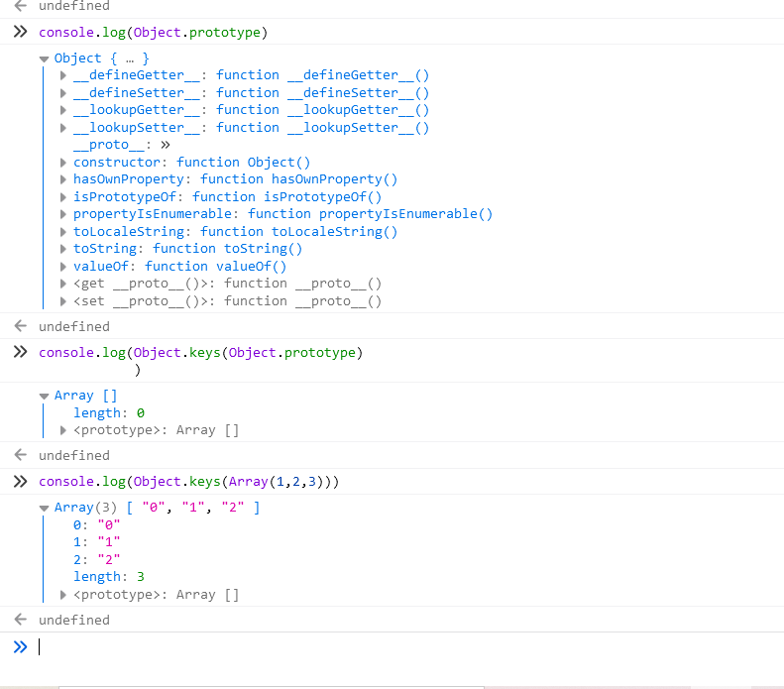Select the 'length: 0' row

109,413
